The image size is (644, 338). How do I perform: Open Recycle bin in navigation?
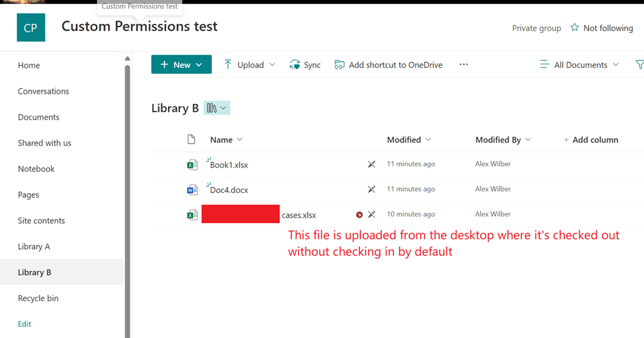[38, 298]
